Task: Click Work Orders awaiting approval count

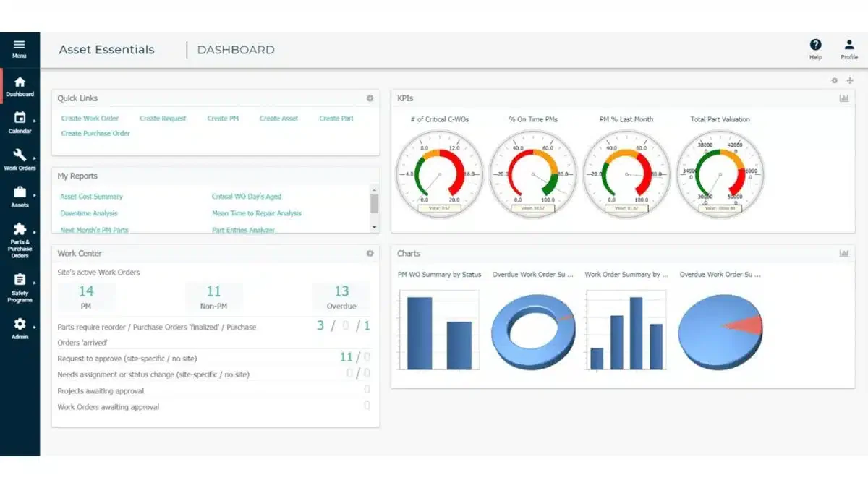Action: 367,406
